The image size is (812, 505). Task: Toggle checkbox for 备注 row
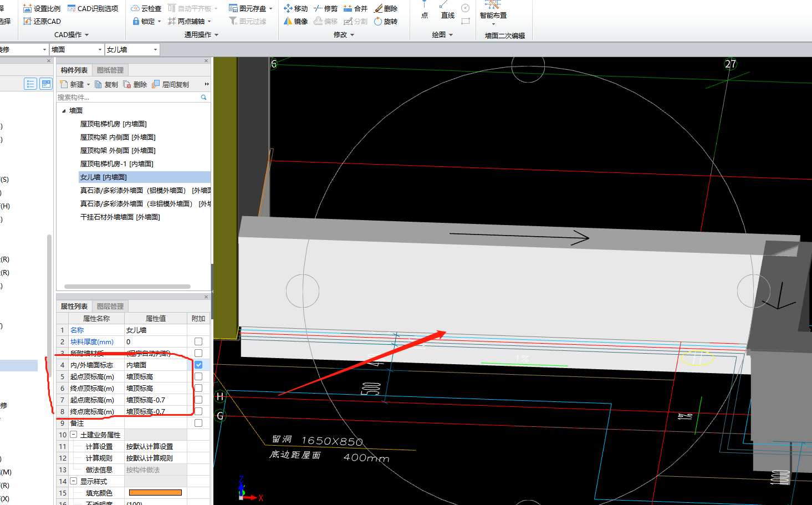click(x=198, y=423)
